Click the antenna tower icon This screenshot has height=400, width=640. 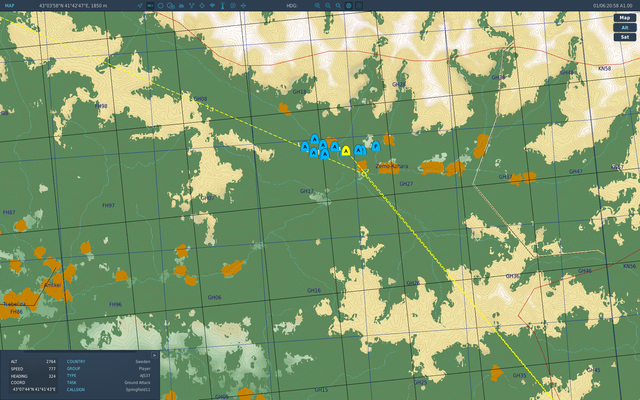(222, 6)
